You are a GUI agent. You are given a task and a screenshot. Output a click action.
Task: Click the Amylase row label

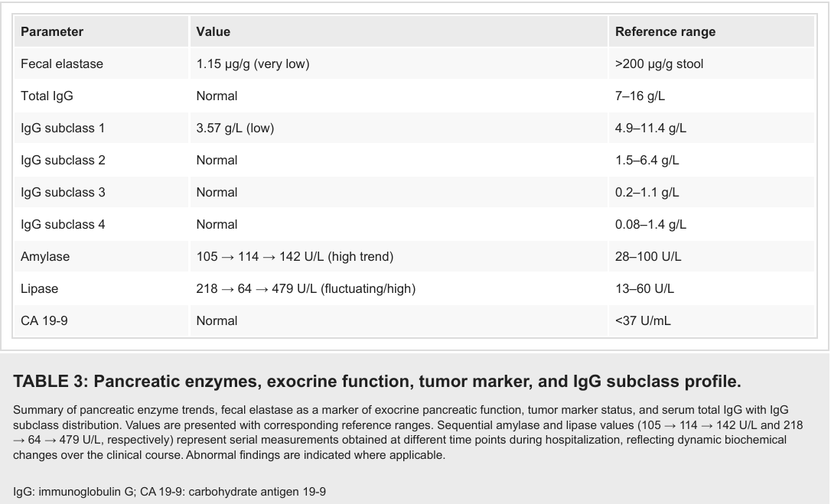point(45,256)
